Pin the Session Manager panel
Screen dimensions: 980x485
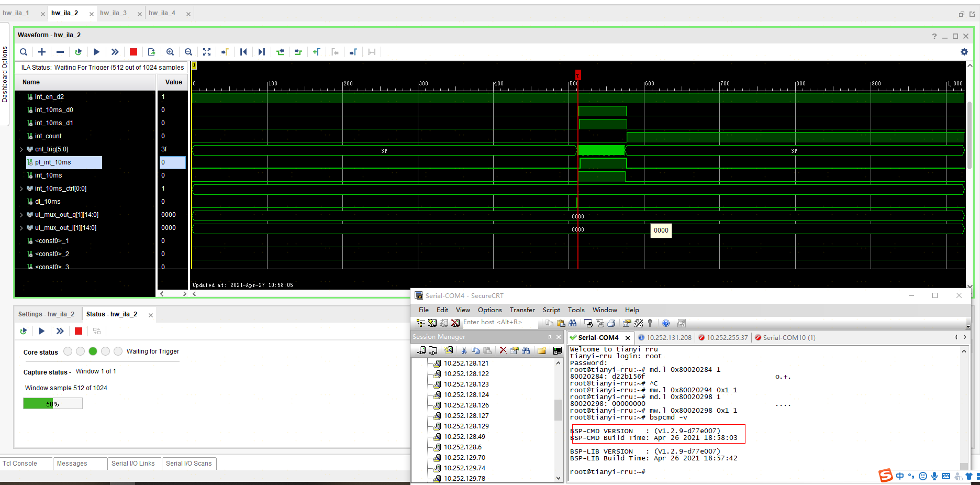550,336
